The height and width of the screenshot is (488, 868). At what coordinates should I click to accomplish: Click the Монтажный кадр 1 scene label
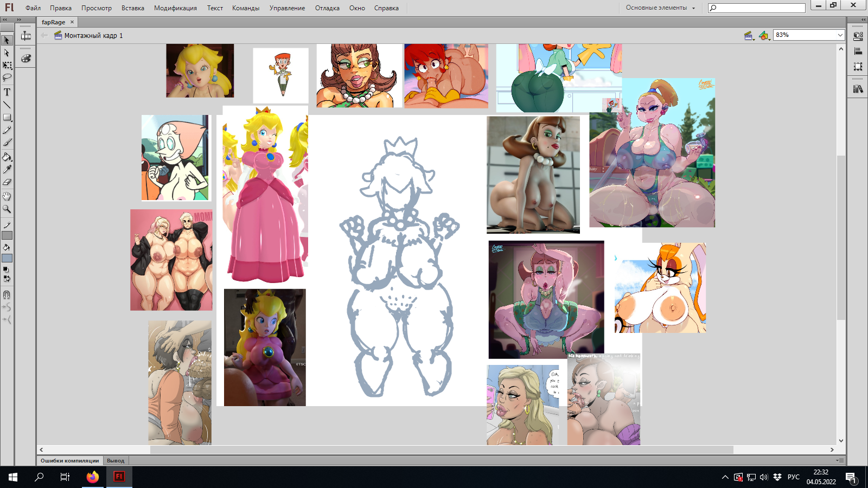point(93,36)
